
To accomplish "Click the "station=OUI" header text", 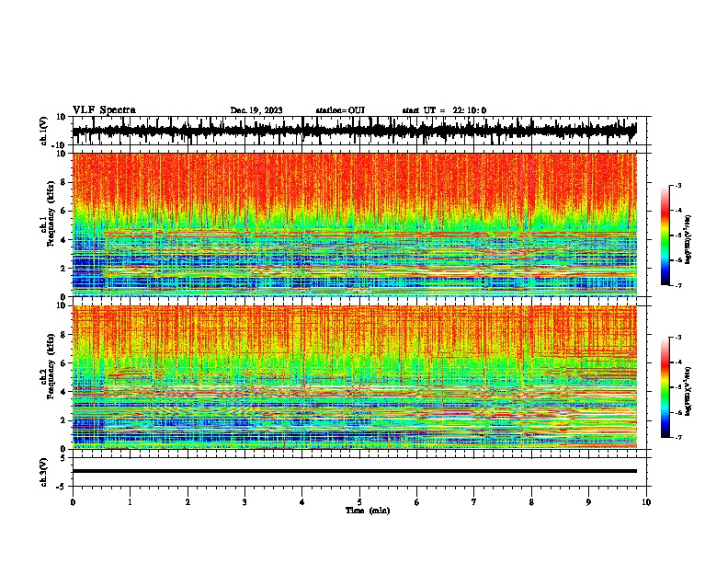I will [x=340, y=110].
